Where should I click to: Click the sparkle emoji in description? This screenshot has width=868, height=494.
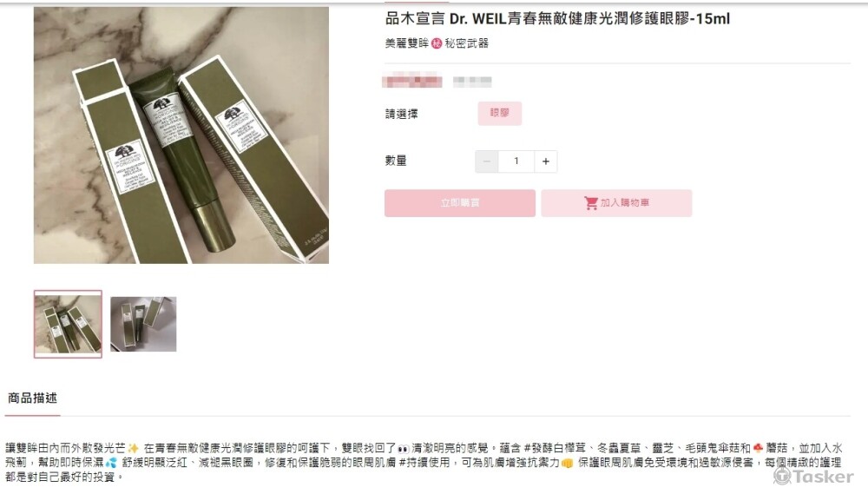tap(133, 448)
